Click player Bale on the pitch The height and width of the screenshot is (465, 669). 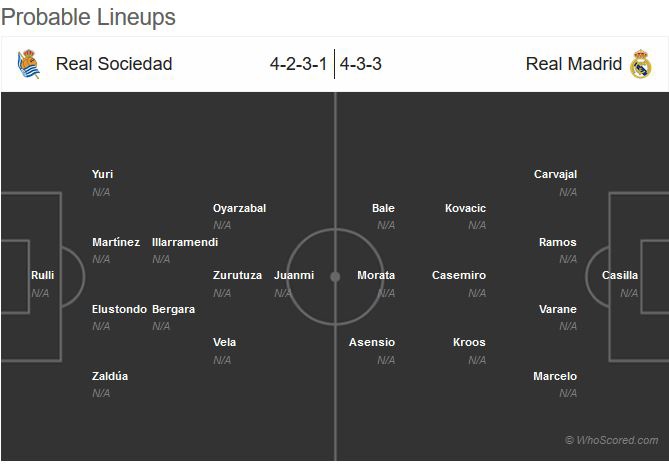click(x=383, y=208)
